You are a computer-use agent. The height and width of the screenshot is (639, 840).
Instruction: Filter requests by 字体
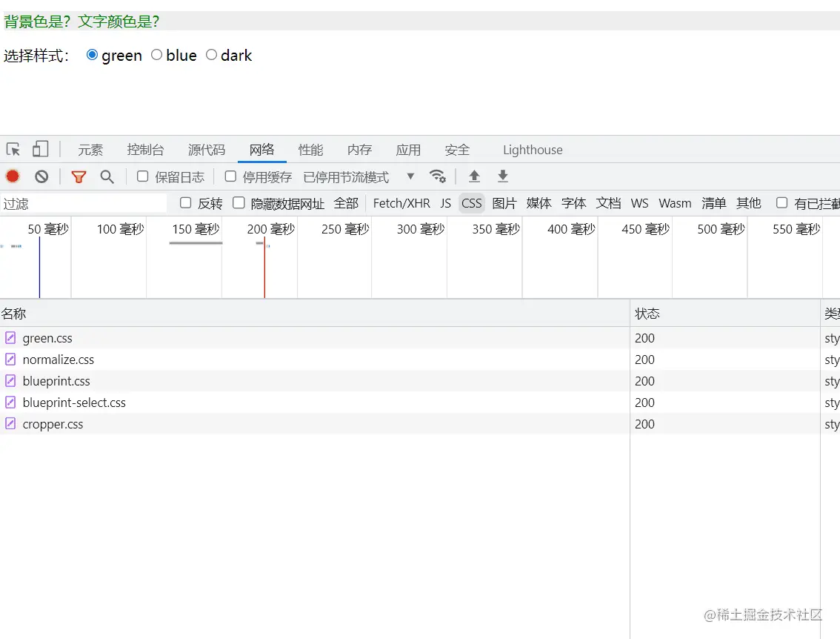coord(574,203)
